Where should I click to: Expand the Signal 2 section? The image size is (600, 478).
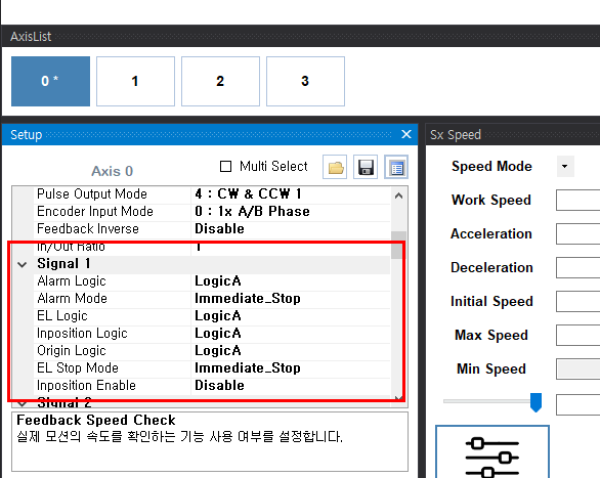pos(22,402)
